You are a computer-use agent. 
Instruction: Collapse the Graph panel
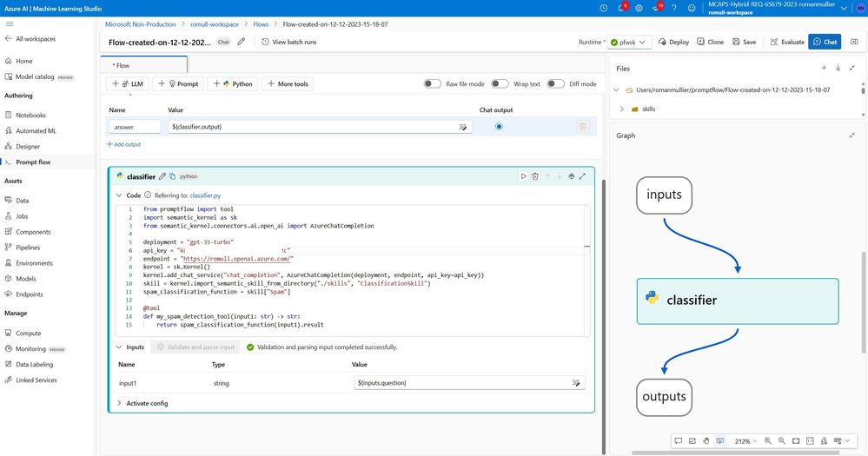[x=852, y=135]
